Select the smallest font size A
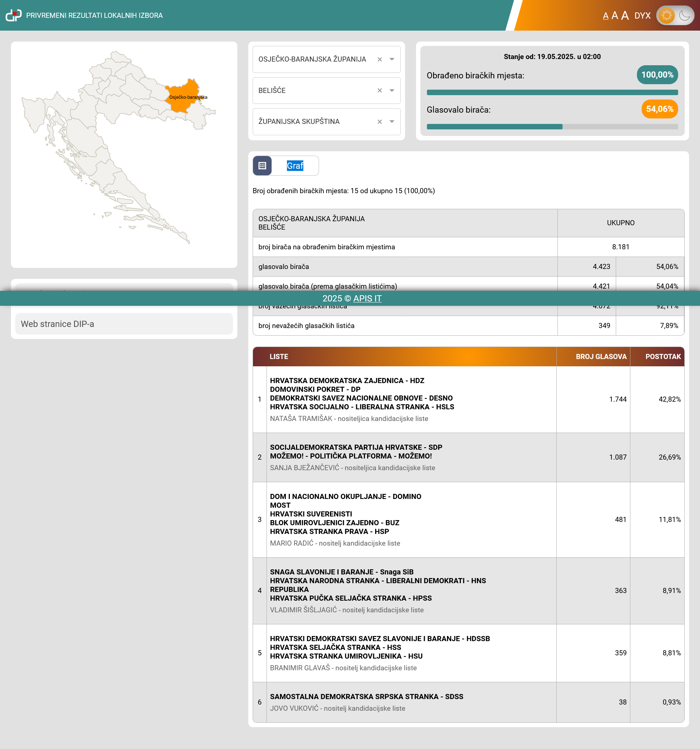700x749 pixels. click(605, 16)
